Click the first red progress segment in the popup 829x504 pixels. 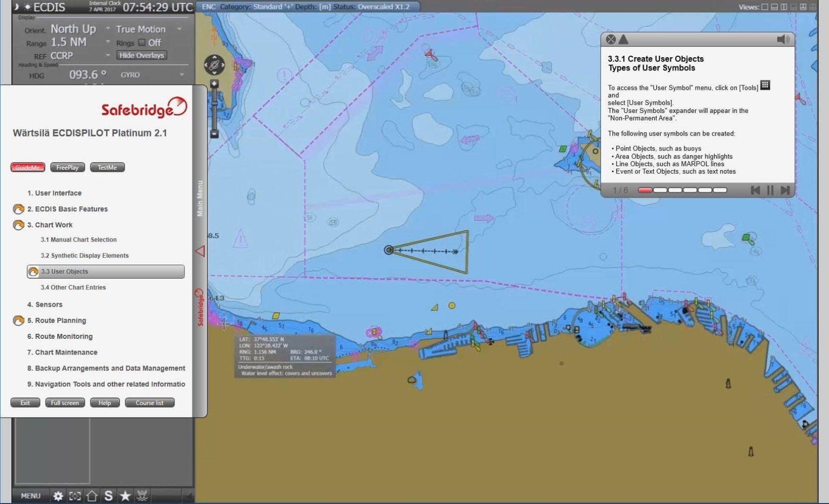click(x=644, y=190)
